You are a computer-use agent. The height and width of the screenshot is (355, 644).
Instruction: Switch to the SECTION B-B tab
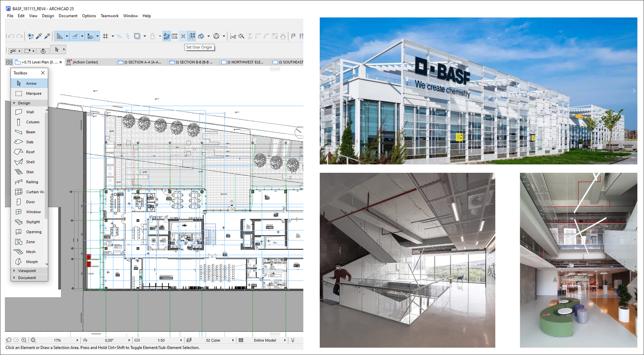tap(193, 62)
